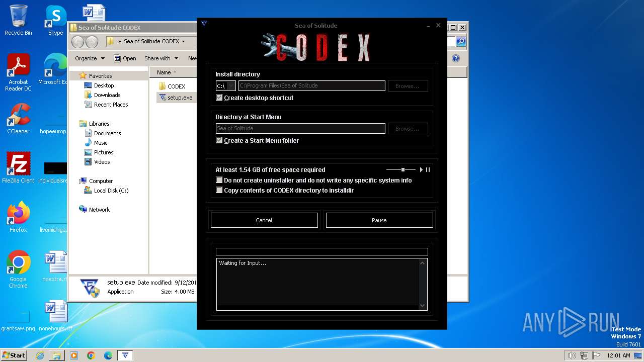This screenshot has height=362, width=644.
Task: Click the Start Menu directory field
Action: 300,129
